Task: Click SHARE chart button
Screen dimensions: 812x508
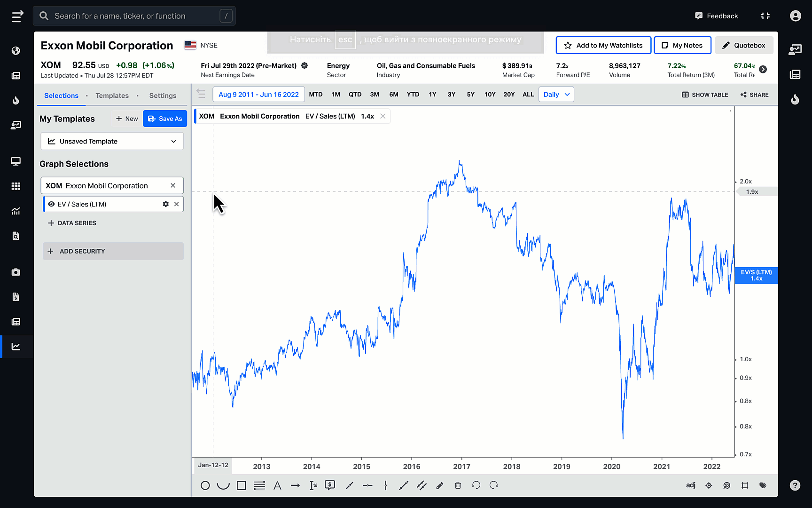Action: pyautogui.click(x=754, y=95)
